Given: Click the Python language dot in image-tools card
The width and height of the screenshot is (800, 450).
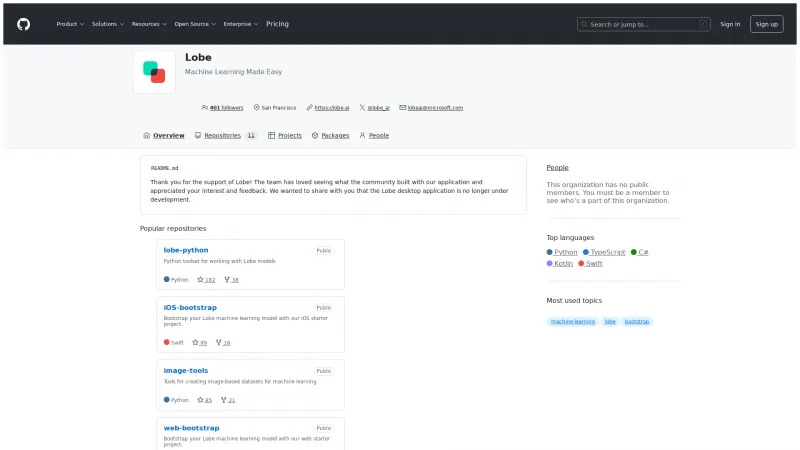Looking at the screenshot, I should [166, 399].
